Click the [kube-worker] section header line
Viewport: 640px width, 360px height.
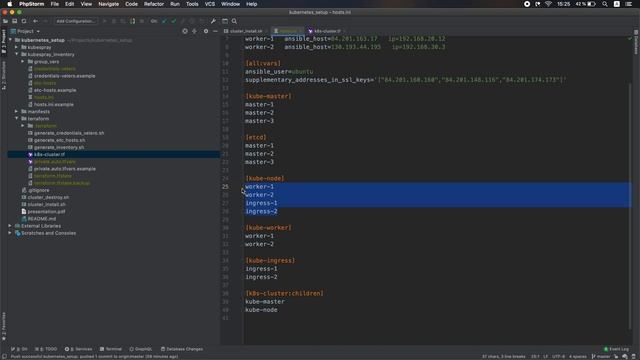[268, 228]
